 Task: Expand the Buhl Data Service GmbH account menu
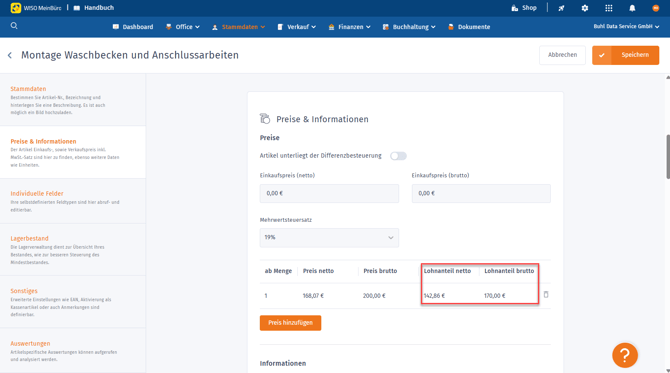626,26
